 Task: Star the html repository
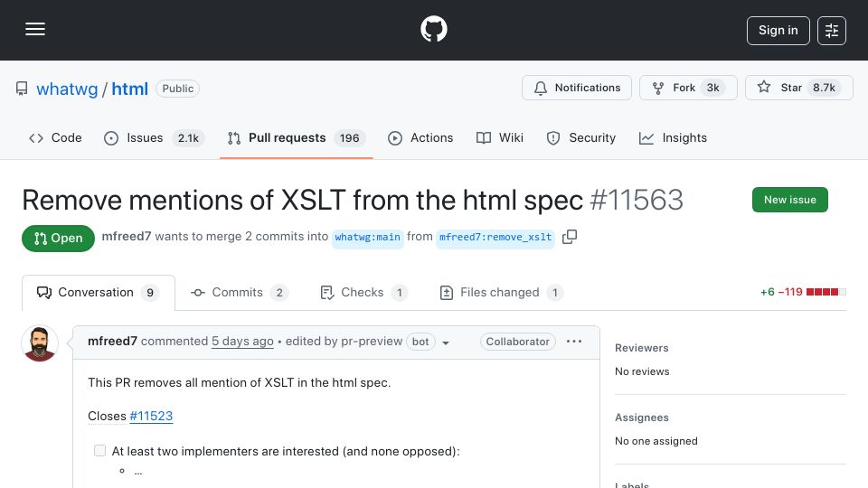[x=798, y=88]
